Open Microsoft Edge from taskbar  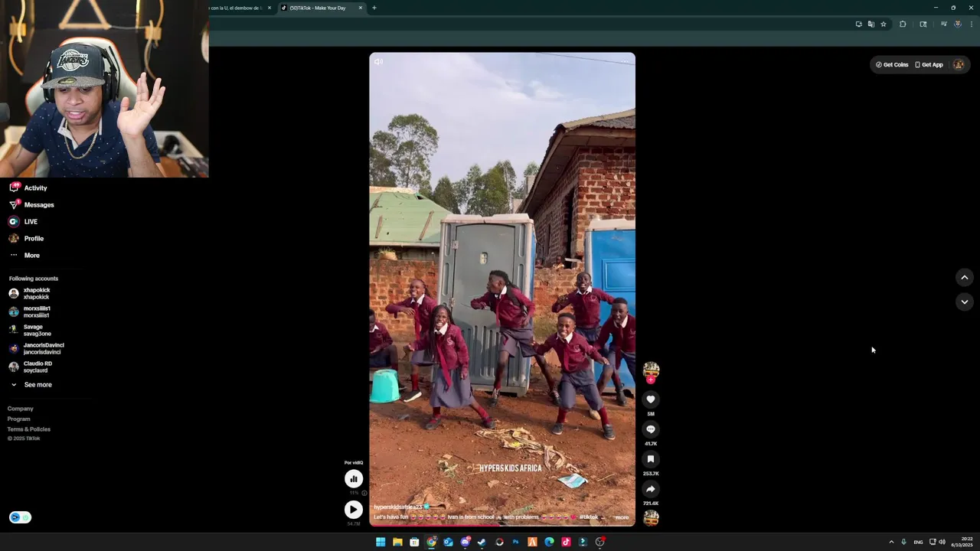coord(549,542)
